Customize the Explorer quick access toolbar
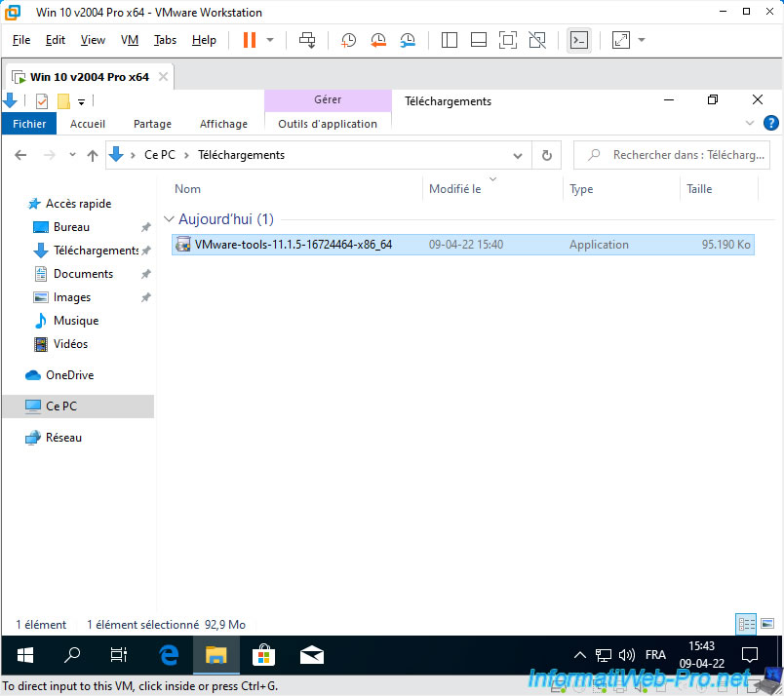 pyautogui.click(x=81, y=102)
